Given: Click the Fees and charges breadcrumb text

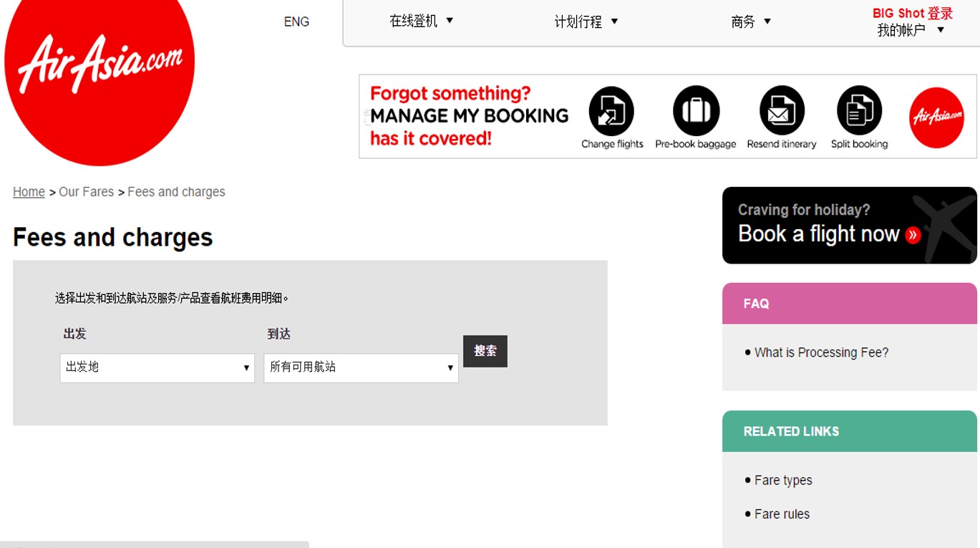Looking at the screenshot, I should pos(176,192).
